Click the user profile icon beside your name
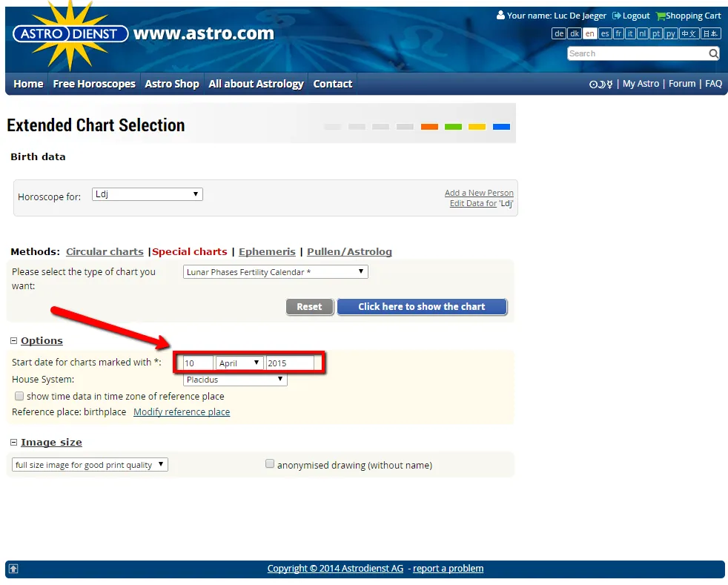 coord(502,15)
